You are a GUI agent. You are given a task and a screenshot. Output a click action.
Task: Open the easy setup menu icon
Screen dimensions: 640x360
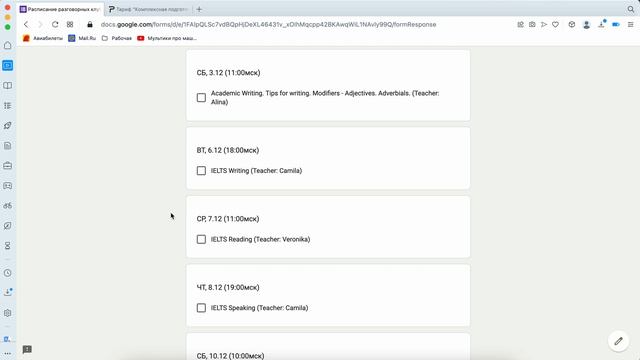click(631, 24)
